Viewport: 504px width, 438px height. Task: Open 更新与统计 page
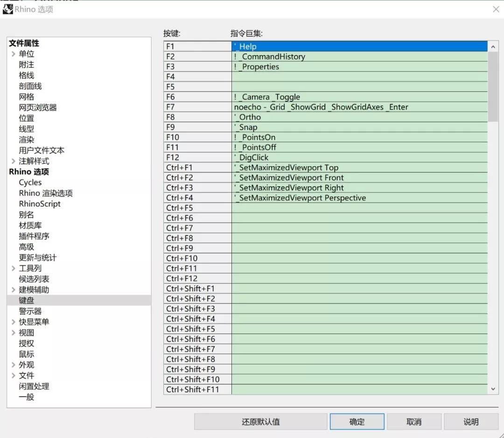(38, 258)
